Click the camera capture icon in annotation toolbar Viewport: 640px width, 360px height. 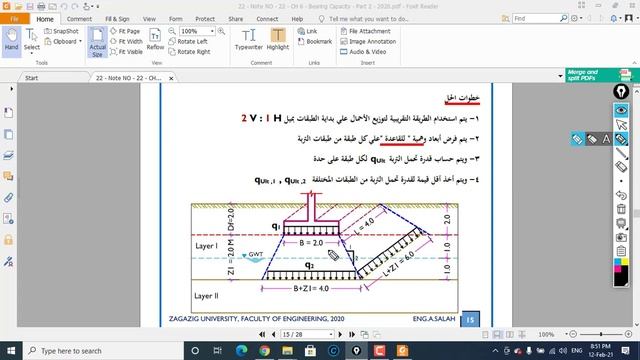coord(621,237)
